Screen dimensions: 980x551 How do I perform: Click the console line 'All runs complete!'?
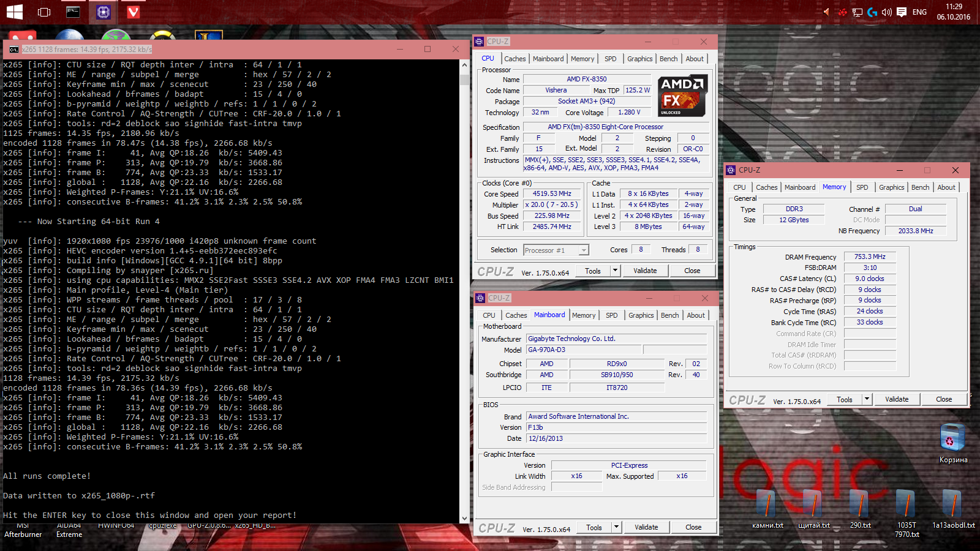[47, 476]
